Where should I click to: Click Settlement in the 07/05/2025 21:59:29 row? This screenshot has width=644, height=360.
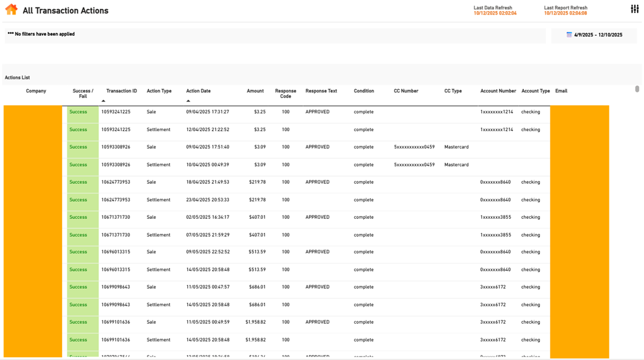click(x=159, y=235)
